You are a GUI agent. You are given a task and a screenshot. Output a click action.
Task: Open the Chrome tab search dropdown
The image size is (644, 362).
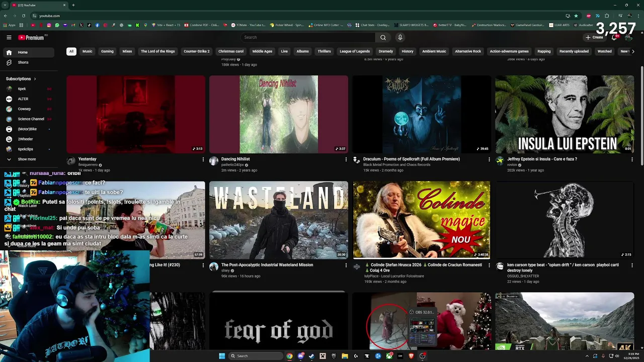[x=5, y=5]
